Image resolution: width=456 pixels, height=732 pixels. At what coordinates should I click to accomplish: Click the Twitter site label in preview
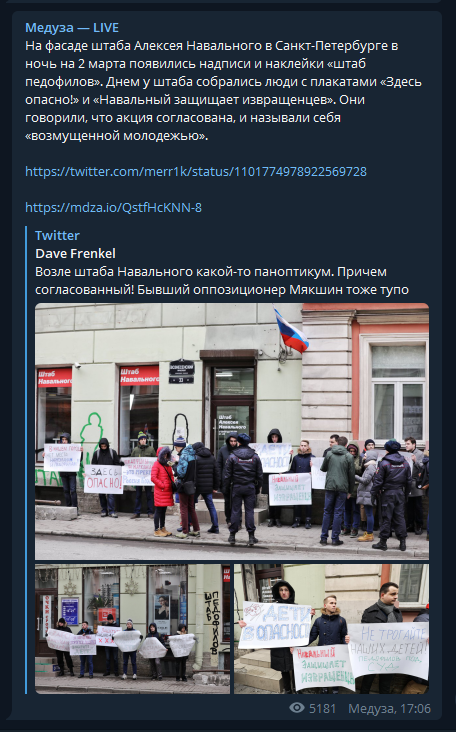point(57,235)
